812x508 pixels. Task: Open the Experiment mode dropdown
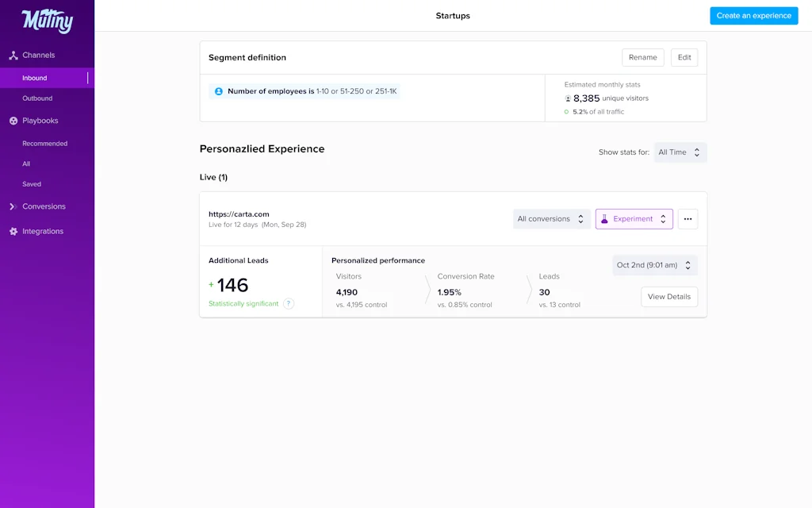[634, 219]
